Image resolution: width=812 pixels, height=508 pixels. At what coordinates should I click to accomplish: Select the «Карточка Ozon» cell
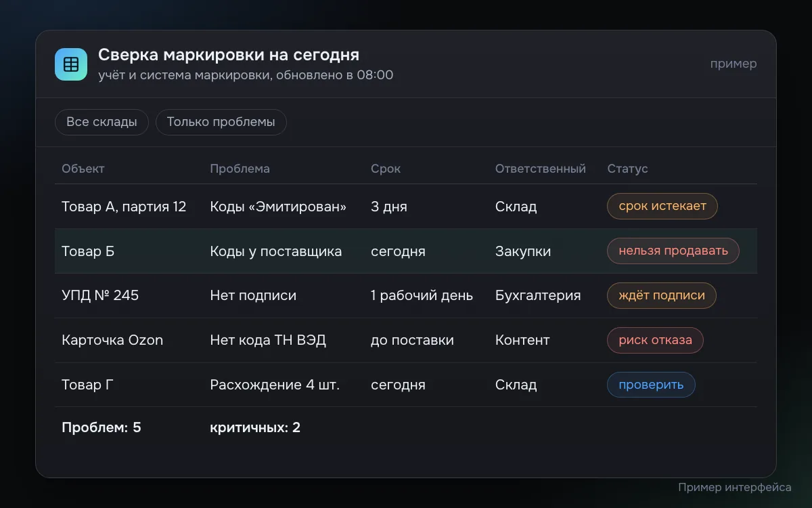(112, 340)
